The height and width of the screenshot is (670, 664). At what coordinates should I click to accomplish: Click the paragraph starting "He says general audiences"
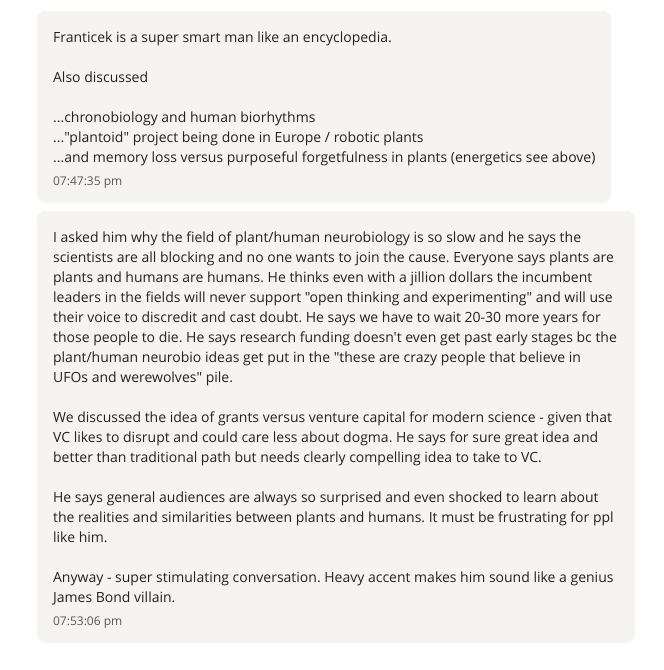(333, 517)
